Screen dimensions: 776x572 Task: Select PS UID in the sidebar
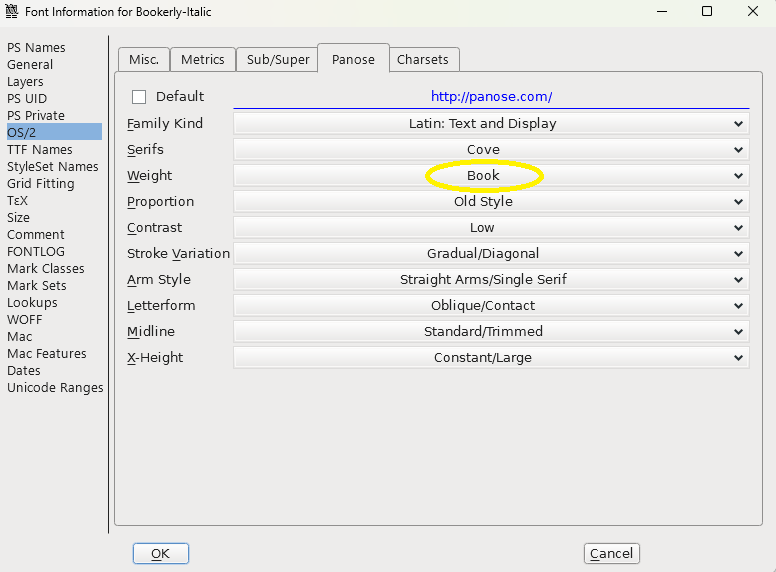(x=27, y=98)
